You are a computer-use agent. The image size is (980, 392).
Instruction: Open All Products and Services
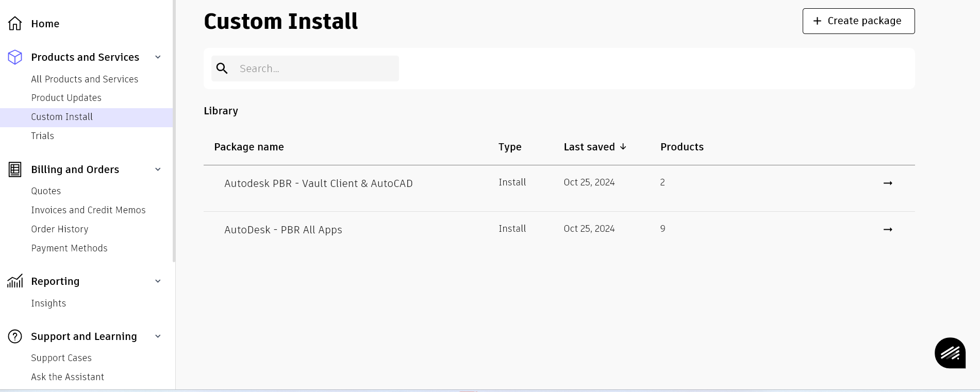(85, 79)
